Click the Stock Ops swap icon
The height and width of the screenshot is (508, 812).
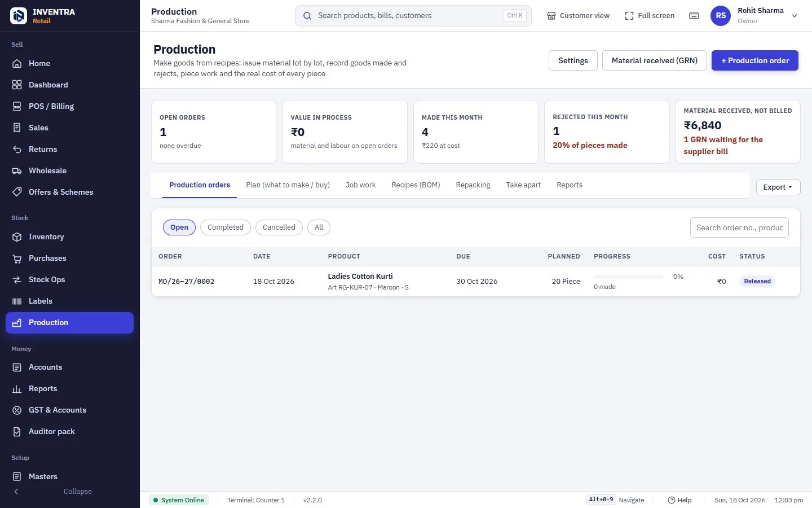[x=17, y=279]
